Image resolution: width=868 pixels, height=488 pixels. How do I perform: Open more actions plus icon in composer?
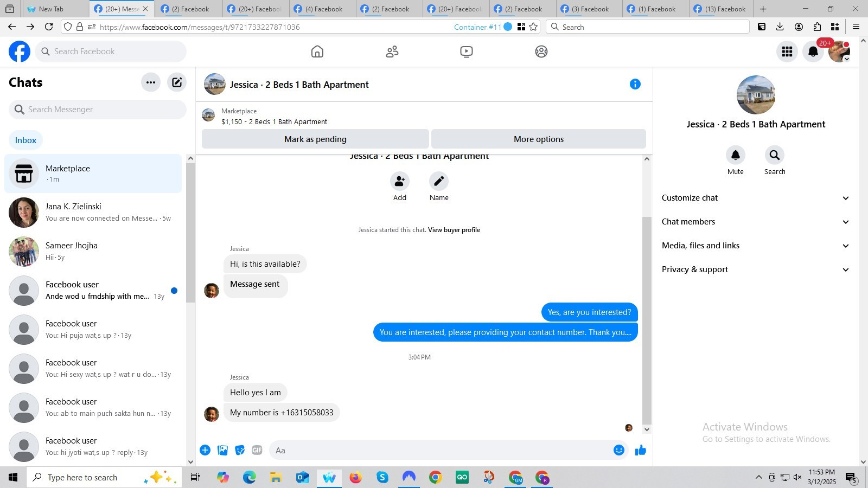coord(205,450)
